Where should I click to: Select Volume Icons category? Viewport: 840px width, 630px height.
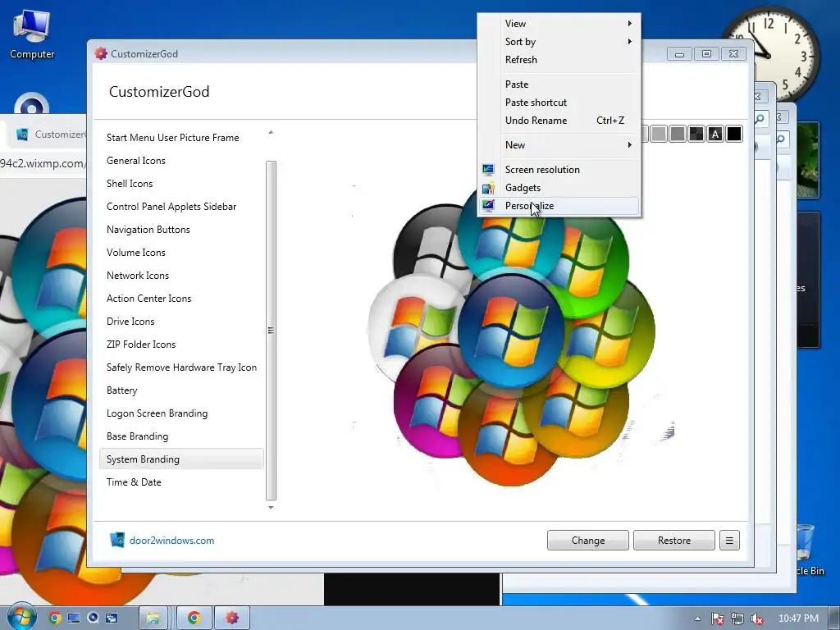tap(181, 253)
